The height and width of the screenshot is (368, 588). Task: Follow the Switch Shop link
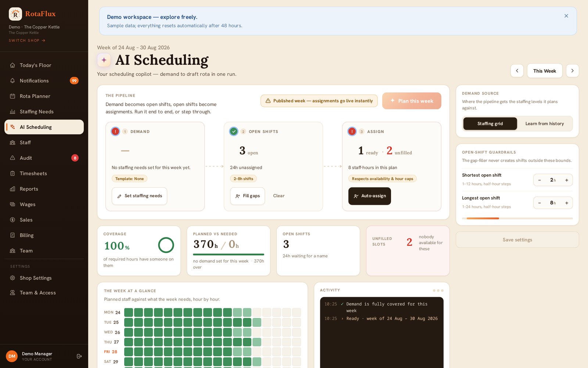pyautogui.click(x=27, y=40)
